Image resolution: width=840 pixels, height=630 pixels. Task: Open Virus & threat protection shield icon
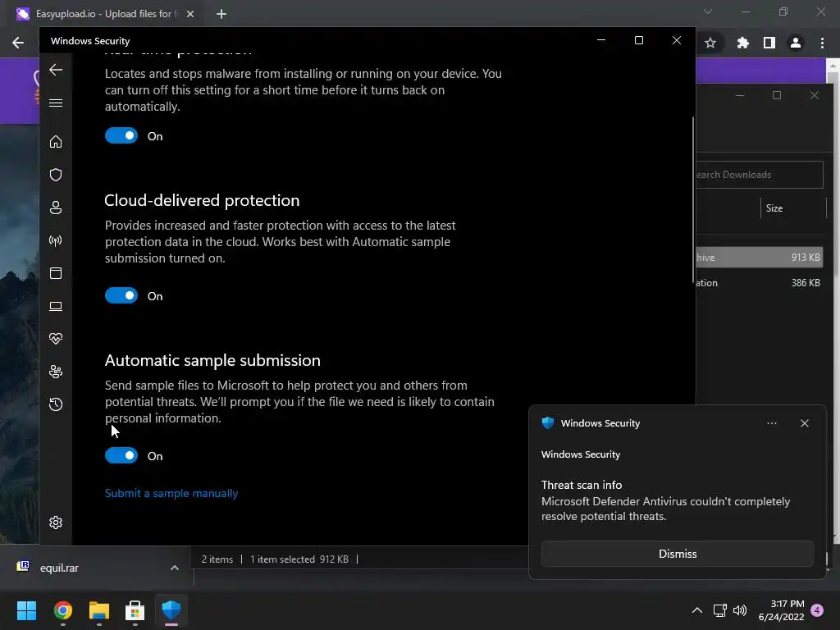56,175
